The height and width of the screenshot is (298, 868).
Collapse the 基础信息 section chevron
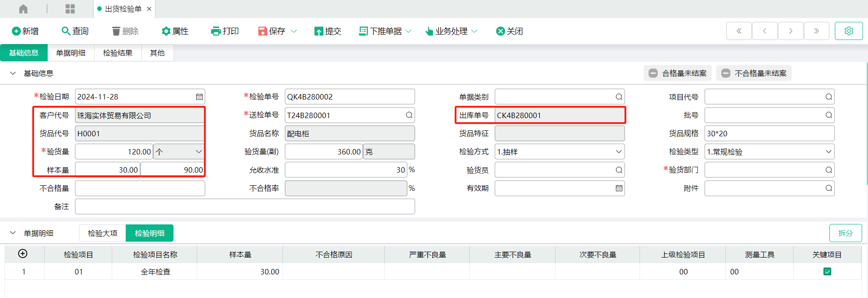tap(13, 73)
